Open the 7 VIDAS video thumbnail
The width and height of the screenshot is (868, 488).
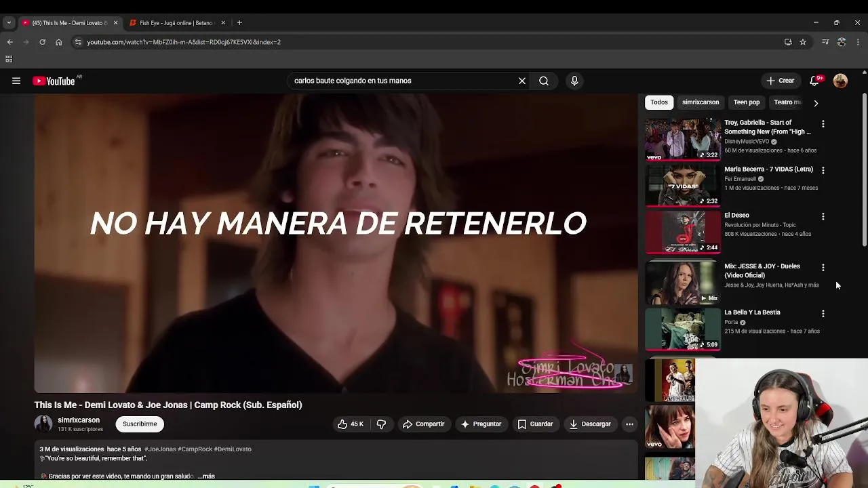(683, 185)
